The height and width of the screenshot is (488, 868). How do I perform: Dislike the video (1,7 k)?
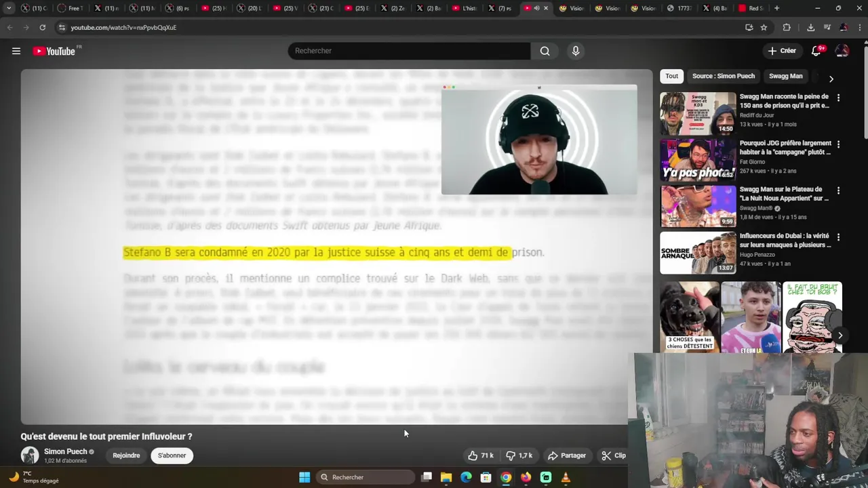pos(520,455)
